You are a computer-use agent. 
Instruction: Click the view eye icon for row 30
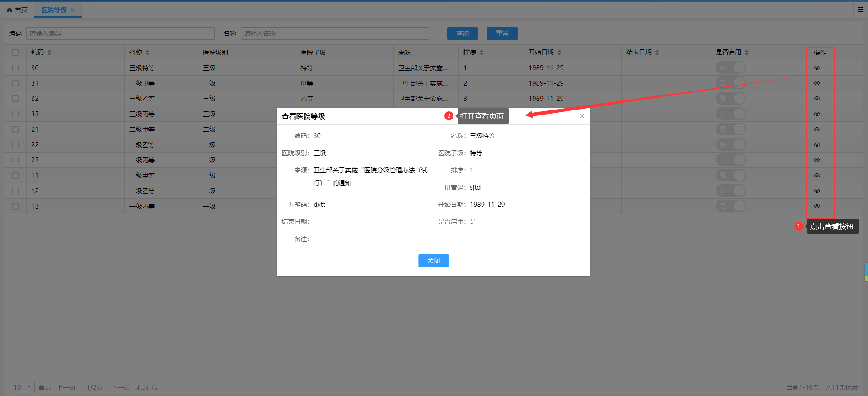[817, 68]
